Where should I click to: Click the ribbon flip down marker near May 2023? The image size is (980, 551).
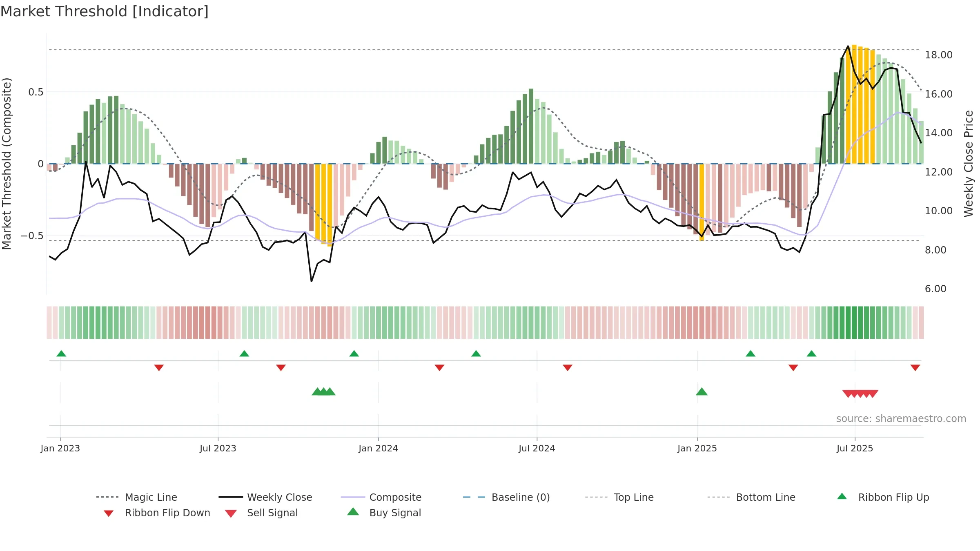pyautogui.click(x=159, y=368)
